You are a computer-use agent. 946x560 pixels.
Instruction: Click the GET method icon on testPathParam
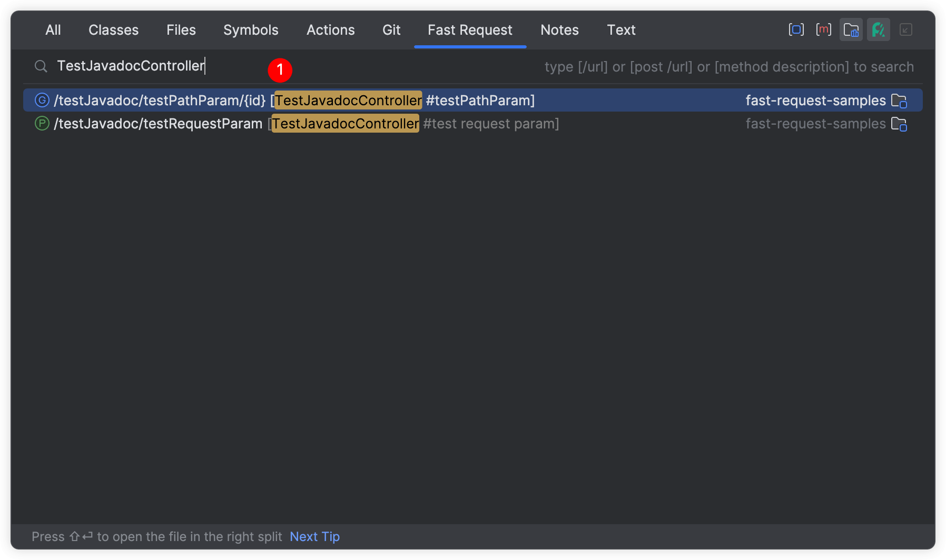(x=42, y=100)
